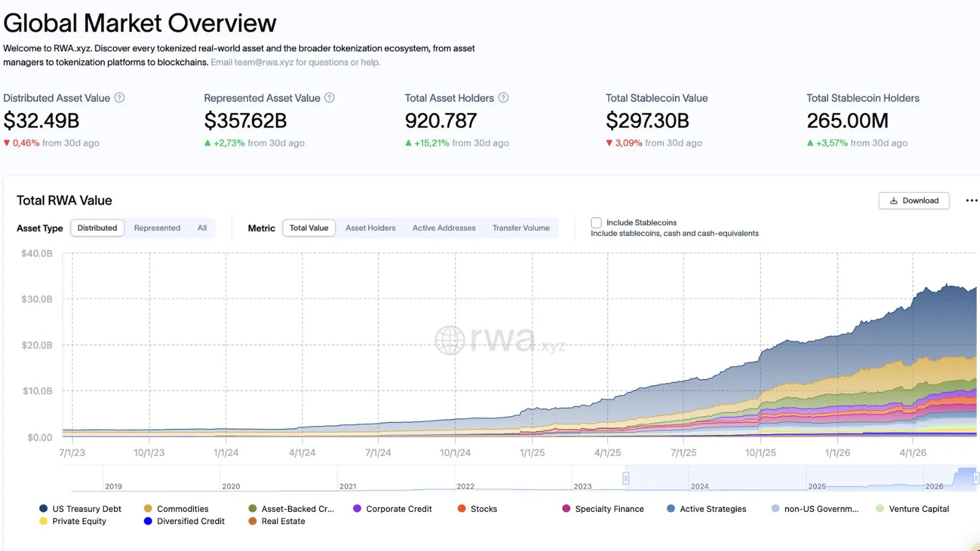The height and width of the screenshot is (551, 980).
Task: Click the Total RWA Value chart title
Action: coord(64,200)
